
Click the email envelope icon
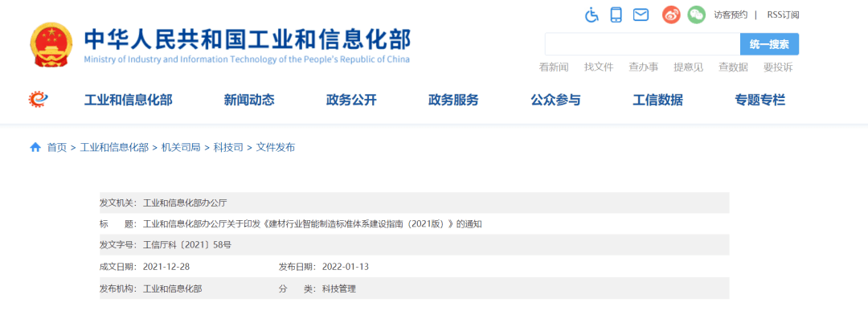point(641,15)
